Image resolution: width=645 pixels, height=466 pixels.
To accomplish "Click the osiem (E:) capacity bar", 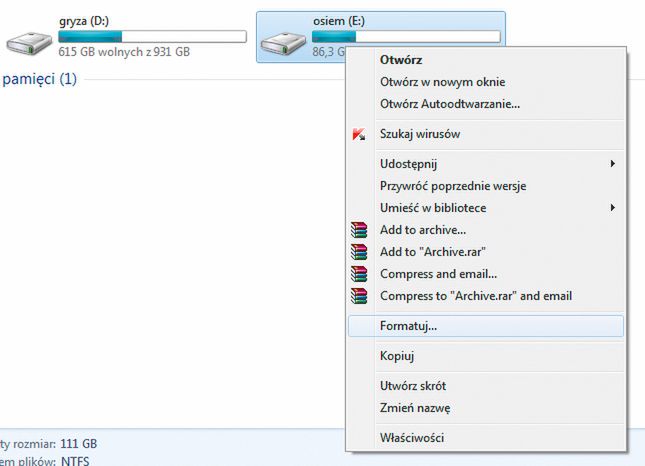I will coord(406,37).
